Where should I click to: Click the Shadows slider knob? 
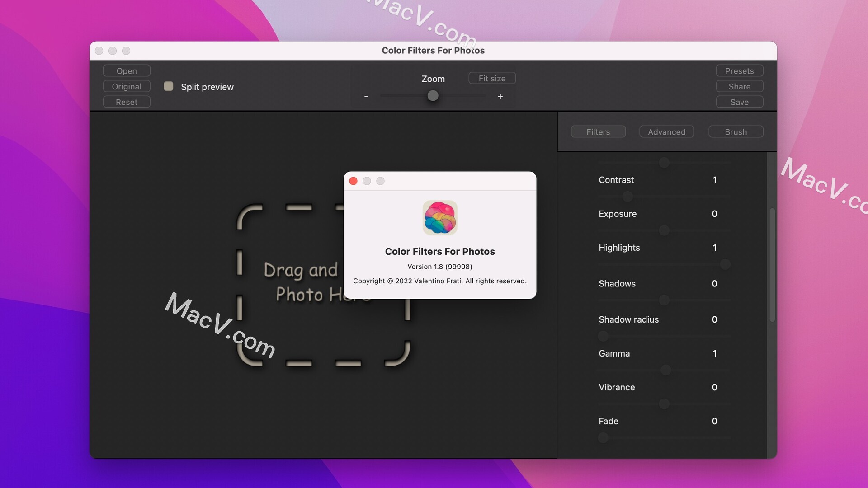tap(664, 300)
